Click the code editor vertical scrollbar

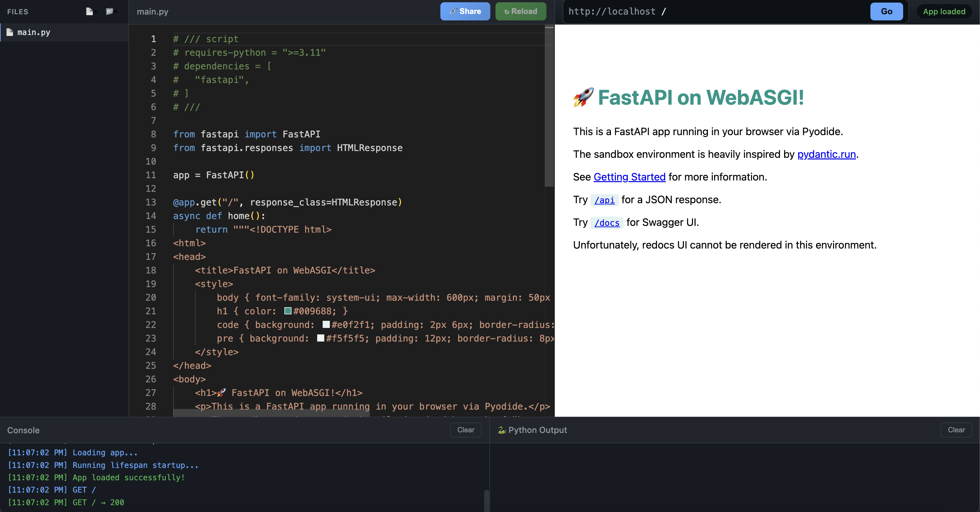pos(549,106)
